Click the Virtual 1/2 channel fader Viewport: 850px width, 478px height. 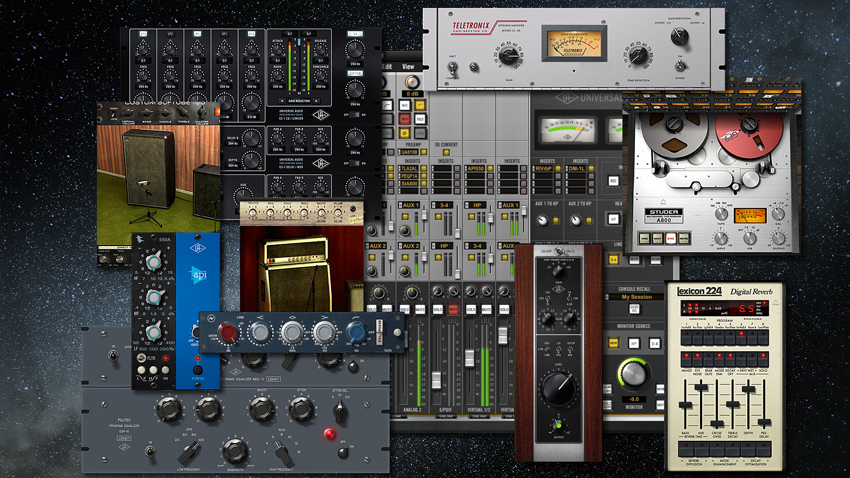pos(469,358)
